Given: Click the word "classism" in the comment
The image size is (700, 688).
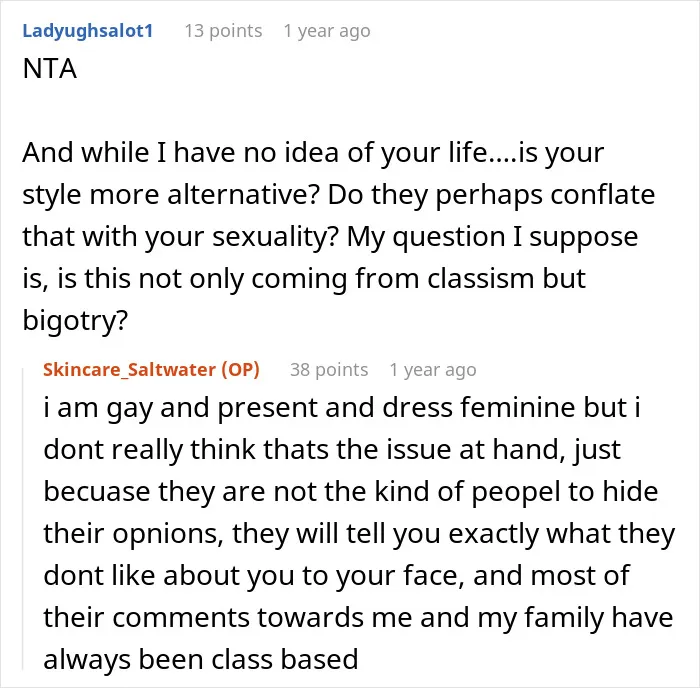Looking at the screenshot, I should tap(480, 279).
